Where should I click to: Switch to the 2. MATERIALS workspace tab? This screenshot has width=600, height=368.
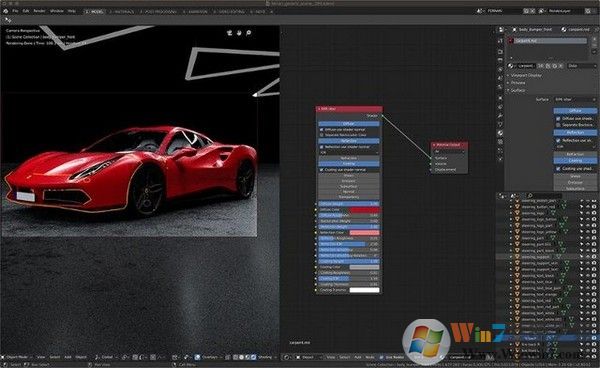tap(122, 12)
